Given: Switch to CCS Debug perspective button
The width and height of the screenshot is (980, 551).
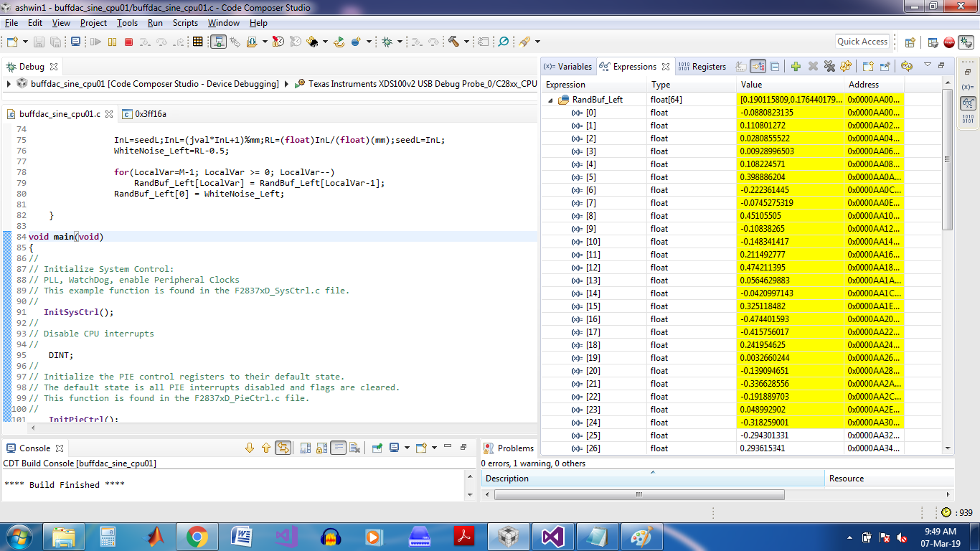Looking at the screenshot, I should point(966,42).
